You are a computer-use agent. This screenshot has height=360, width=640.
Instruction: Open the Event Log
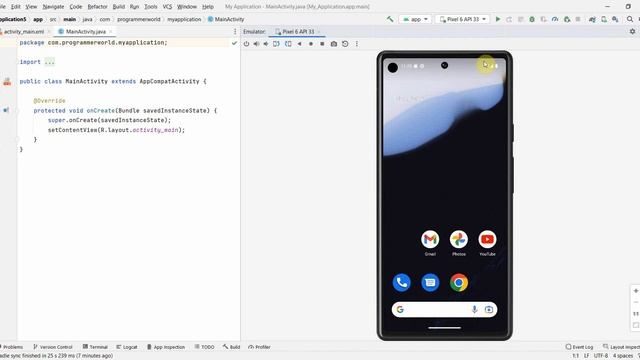pyautogui.click(x=579, y=347)
